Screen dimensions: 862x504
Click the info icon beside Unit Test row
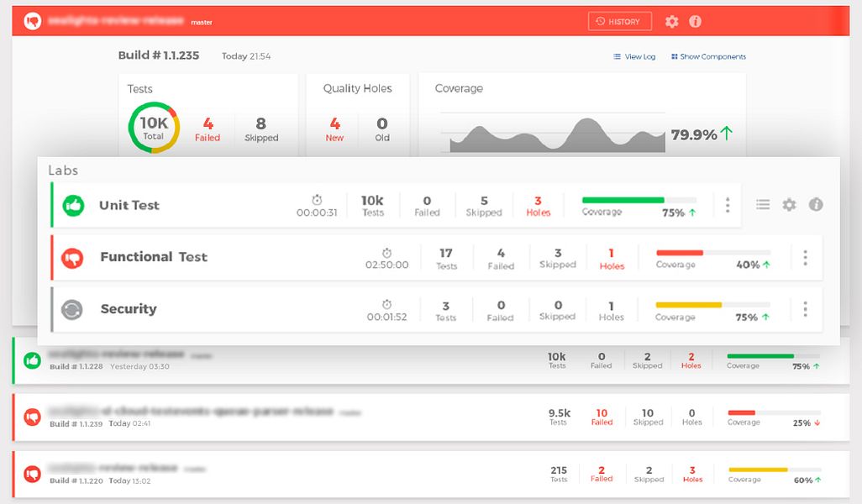pyautogui.click(x=816, y=204)
